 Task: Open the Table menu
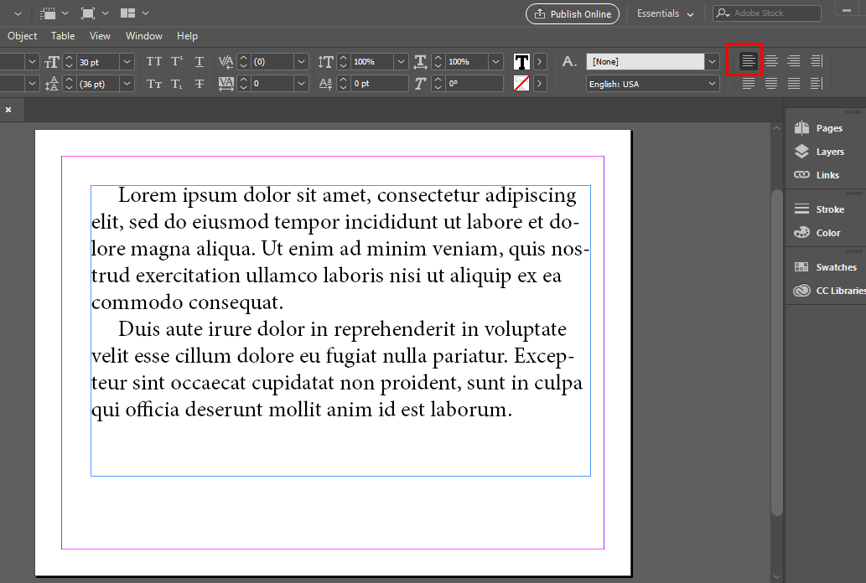63,36
